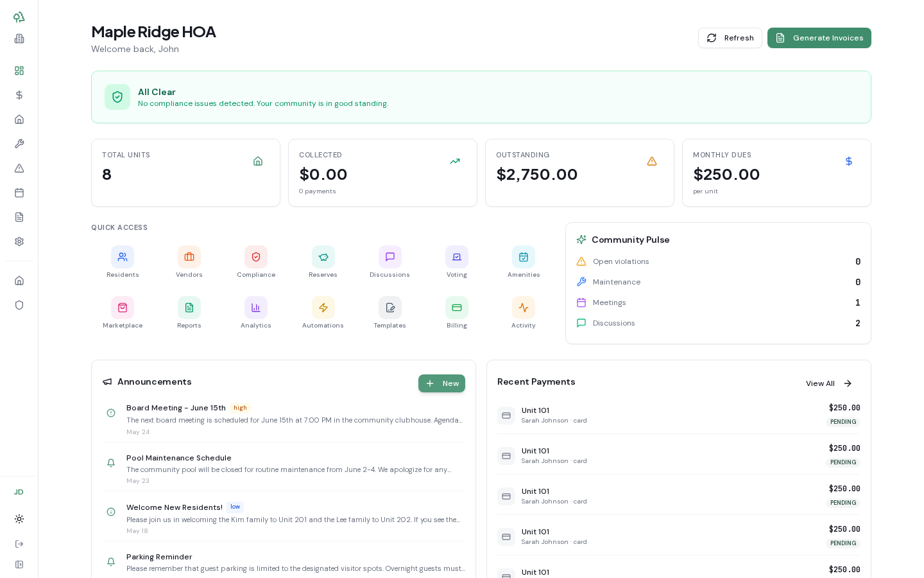Click the Refresh button
The height and width of the screenshot is (578, 924).
[x=730, y=38]
